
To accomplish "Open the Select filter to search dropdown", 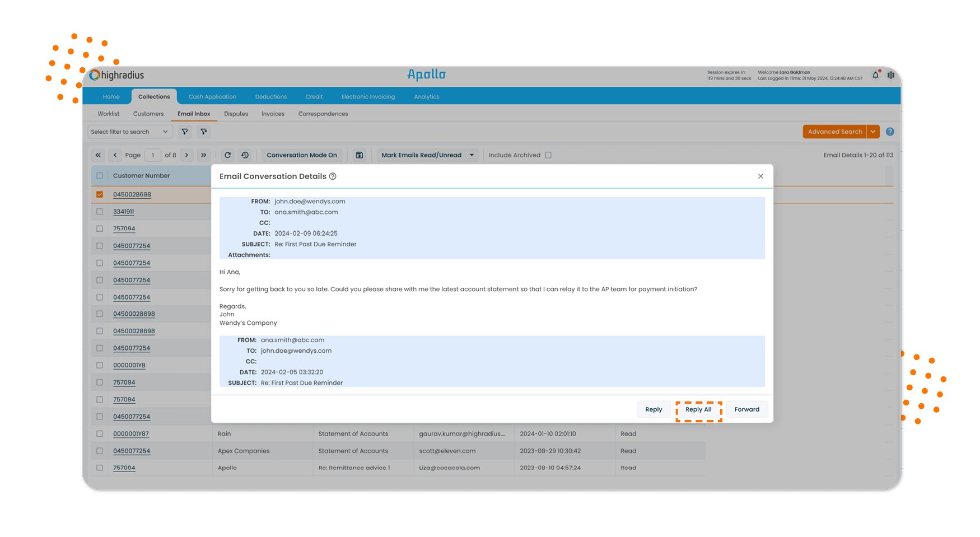I will click(129, 132).
